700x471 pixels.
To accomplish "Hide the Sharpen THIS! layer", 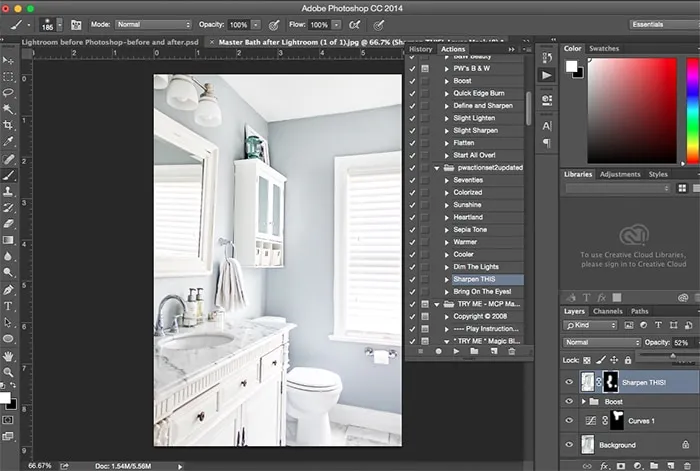I will [569, 382].
